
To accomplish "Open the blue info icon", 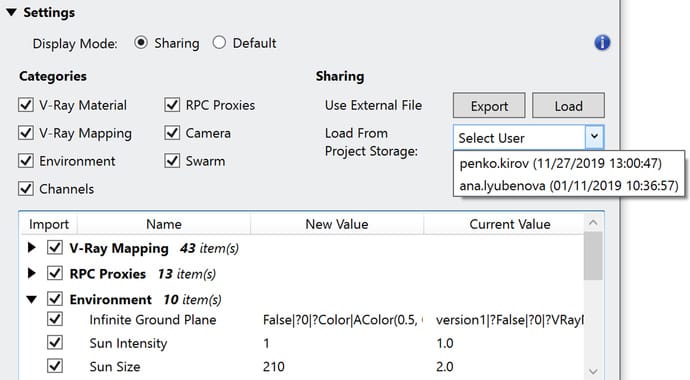I will click(x=602, y=43).
